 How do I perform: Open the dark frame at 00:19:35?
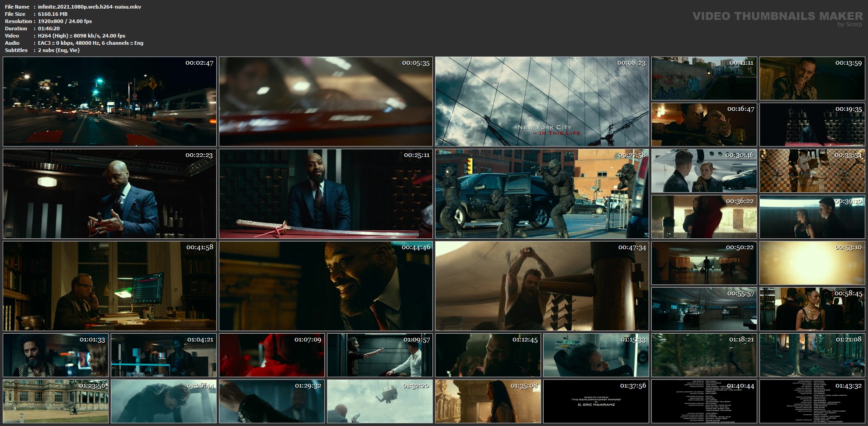coord(812,125)
